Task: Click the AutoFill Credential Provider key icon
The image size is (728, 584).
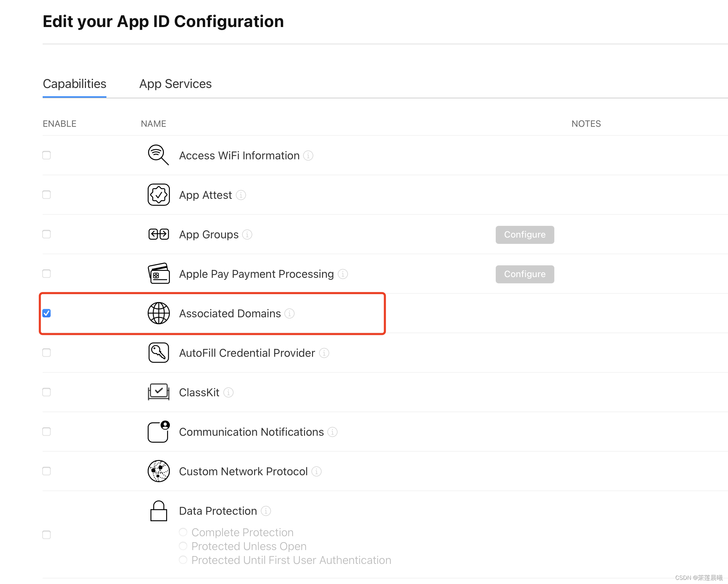Action: pos(158,353)
